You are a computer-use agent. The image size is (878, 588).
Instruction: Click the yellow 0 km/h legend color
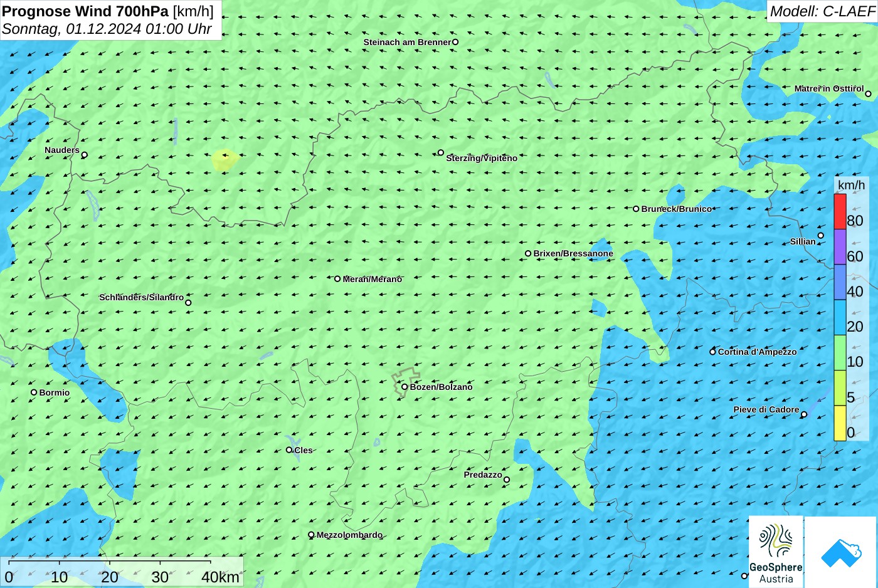(840, 423)
